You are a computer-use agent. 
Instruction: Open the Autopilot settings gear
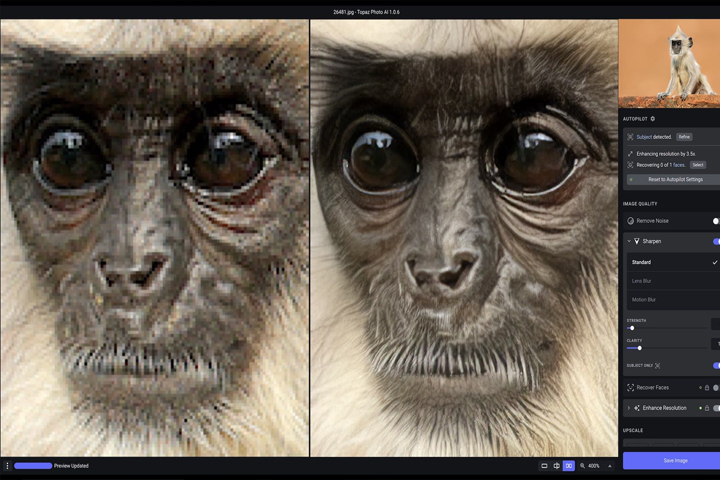click(x=652, y=119)
